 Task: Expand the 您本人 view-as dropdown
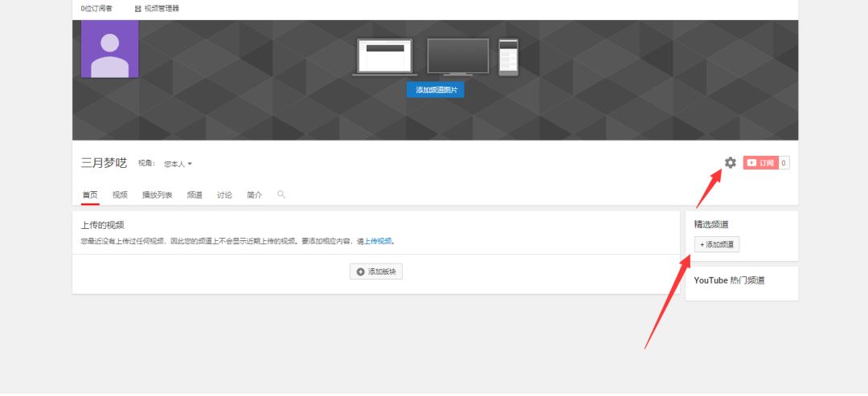[178, 164]
